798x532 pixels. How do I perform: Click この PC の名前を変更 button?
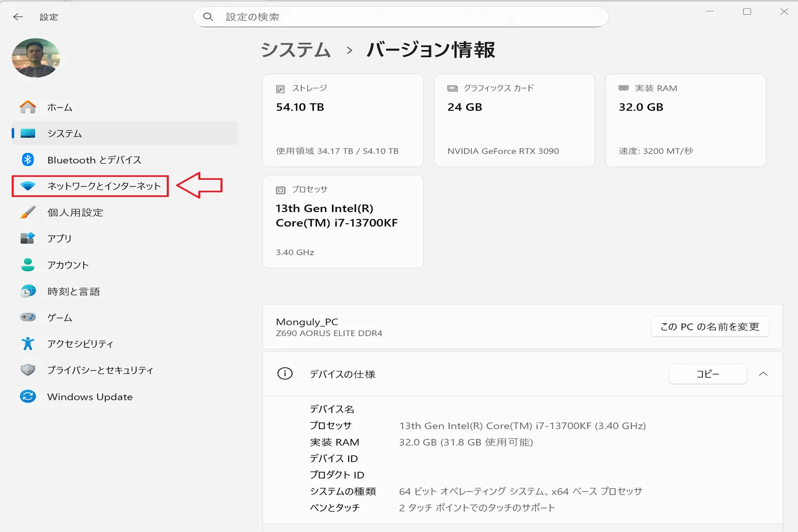710,326
